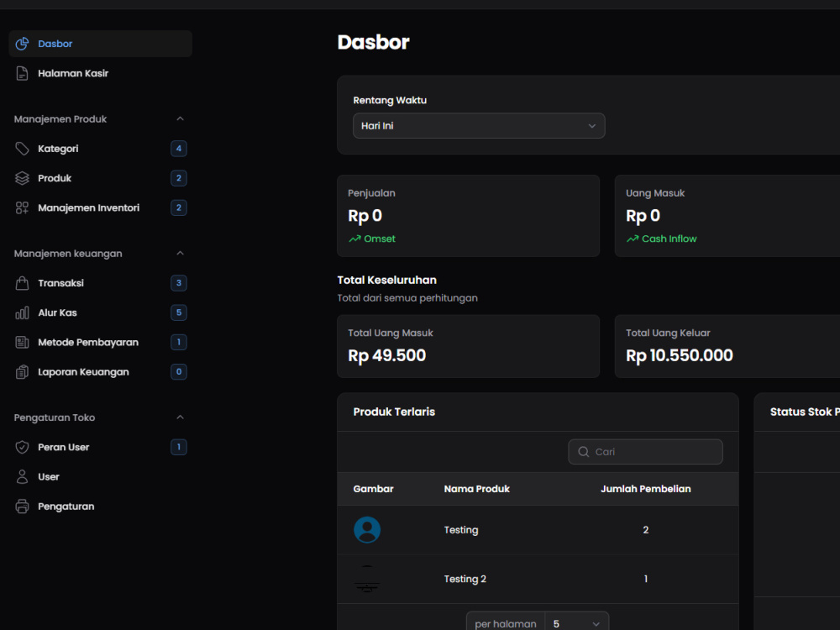Navigate to Produk page
This screenshot has width=840, height=630.
[101, 178]
